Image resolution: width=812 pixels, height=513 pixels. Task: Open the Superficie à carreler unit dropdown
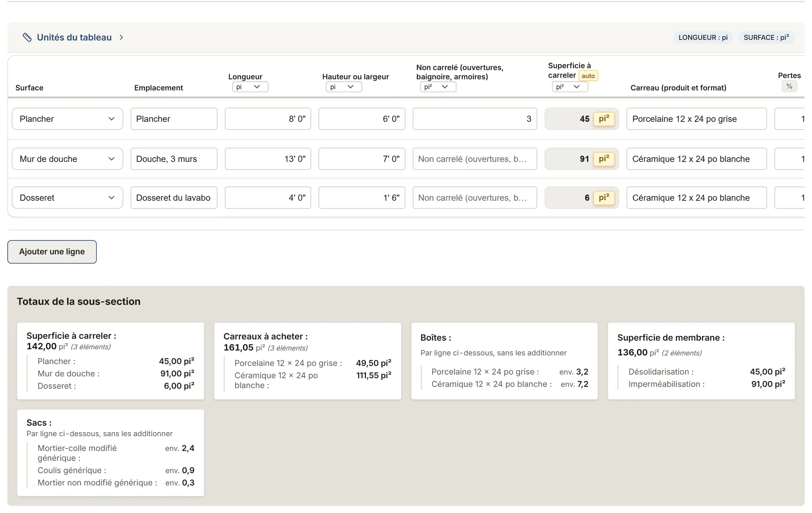pos(570,87)
